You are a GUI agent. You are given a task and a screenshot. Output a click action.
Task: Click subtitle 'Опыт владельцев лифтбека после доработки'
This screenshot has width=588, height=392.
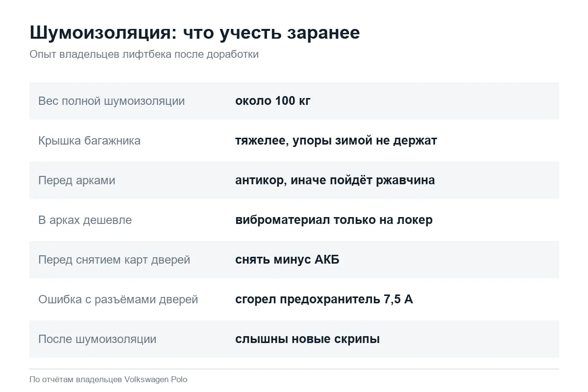point(144,54)
